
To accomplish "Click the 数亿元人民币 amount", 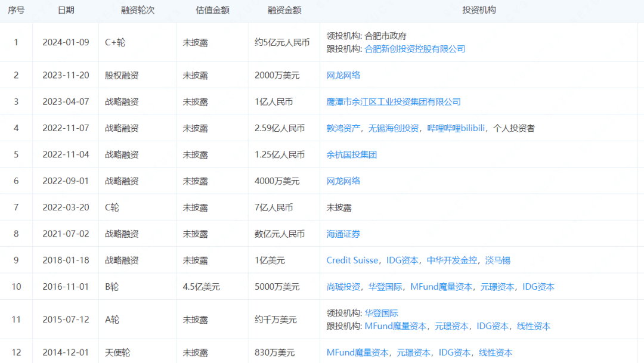I will (280, 234).
